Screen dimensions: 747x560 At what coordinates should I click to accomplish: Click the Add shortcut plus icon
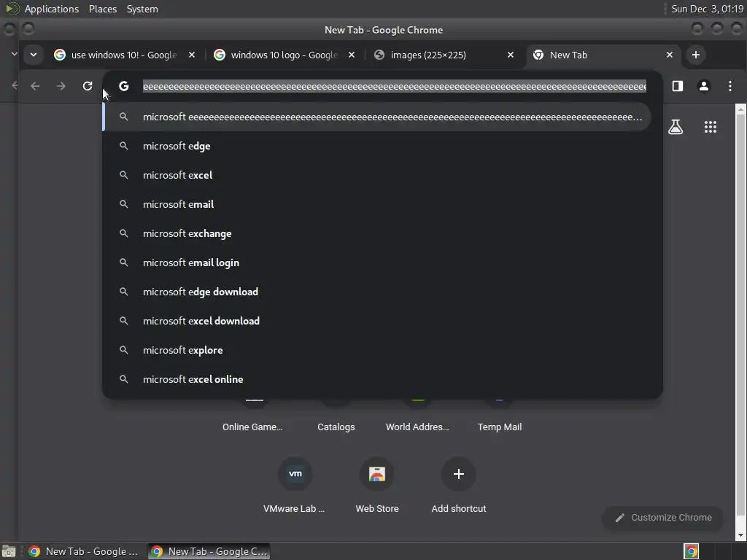point(458,474)
